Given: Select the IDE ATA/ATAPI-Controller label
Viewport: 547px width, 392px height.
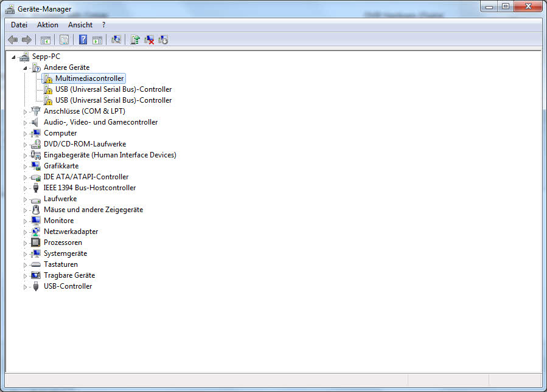Looking at the screenshot, I should click(86, 177).
